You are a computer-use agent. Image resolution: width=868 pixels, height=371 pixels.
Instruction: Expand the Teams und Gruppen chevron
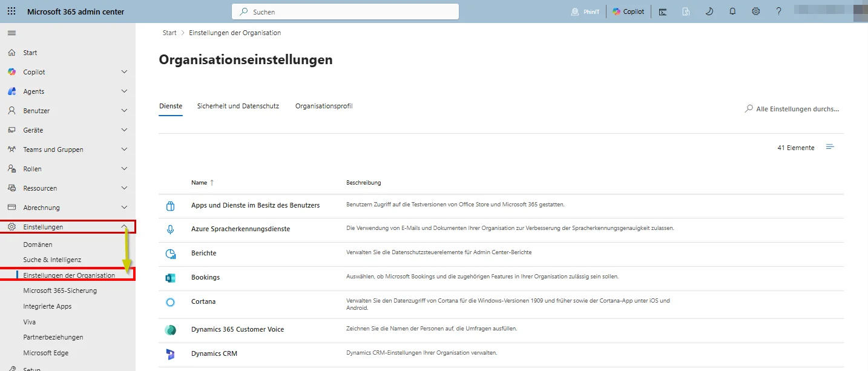124,149
